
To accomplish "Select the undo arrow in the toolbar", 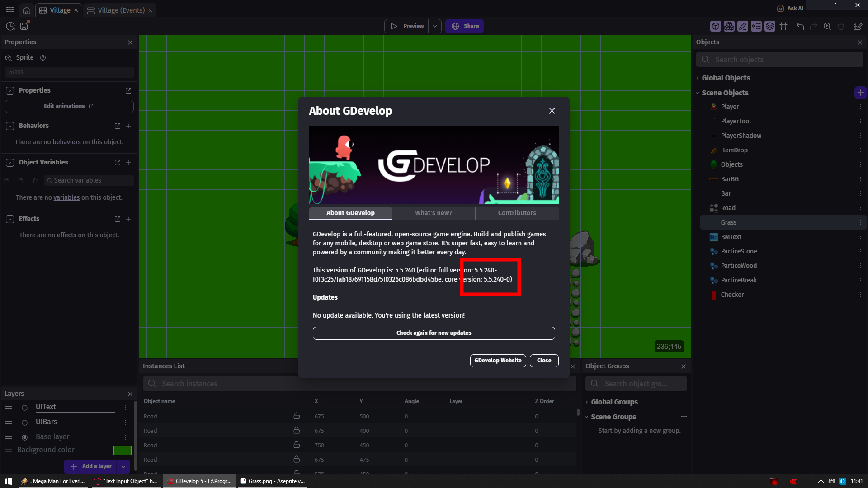I will [800, 26].
